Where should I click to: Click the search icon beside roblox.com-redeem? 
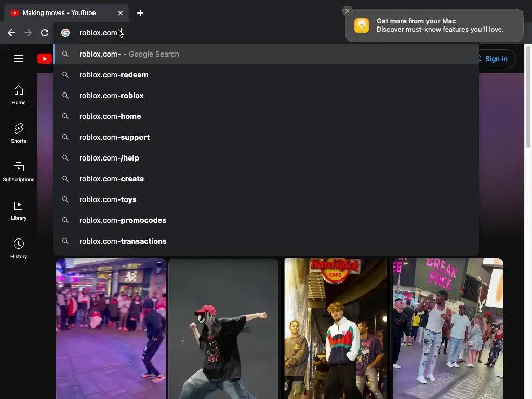click(x=65, y=75)
